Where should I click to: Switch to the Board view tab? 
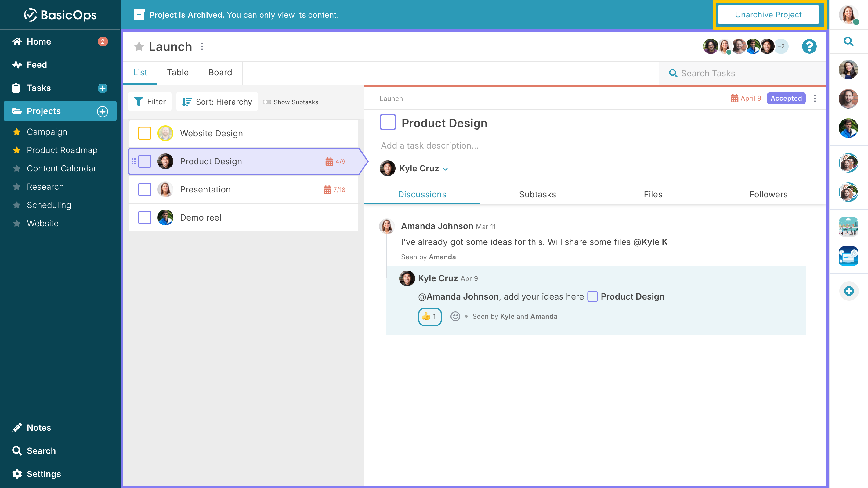[220, 72]
